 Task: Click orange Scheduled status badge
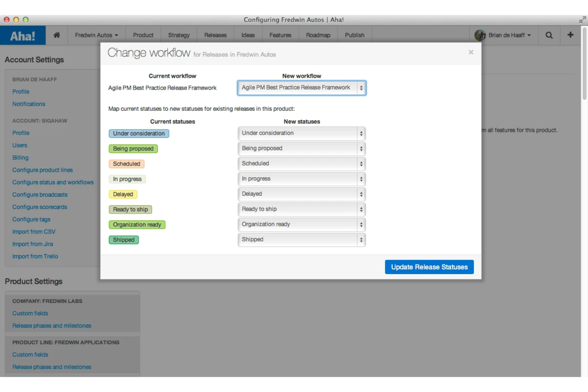[x=127, y=164]
